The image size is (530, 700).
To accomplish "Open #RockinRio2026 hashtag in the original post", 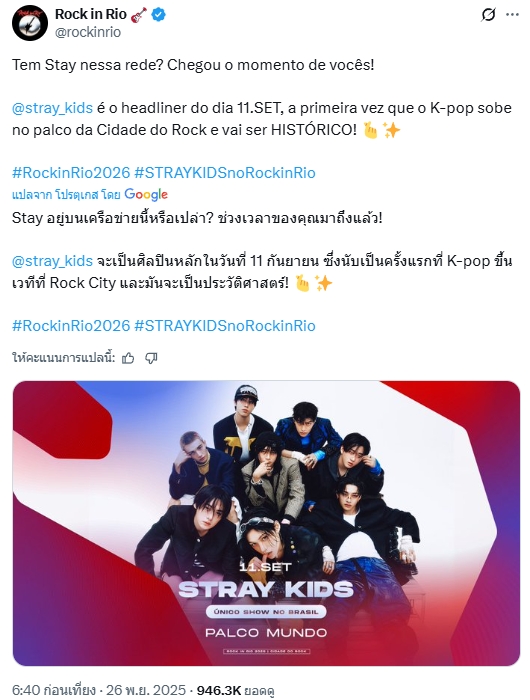I will (71, 173).
